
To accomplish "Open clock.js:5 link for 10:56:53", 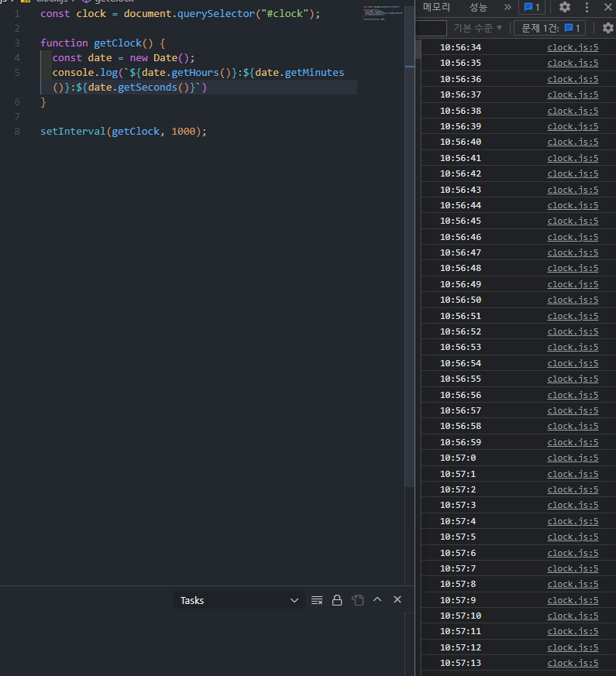I will coord(573,347).
